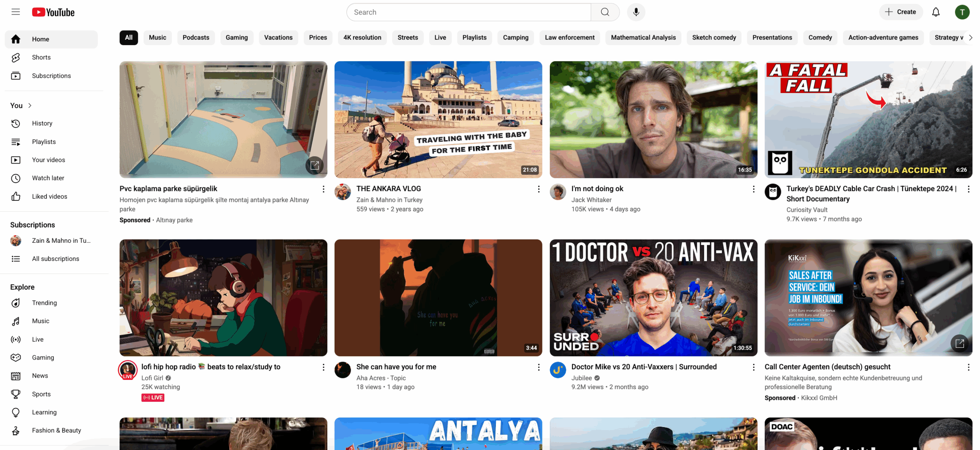This screenshot has height=450, width=980.
Task: Open News in Explore
Action: coord(51,376)
